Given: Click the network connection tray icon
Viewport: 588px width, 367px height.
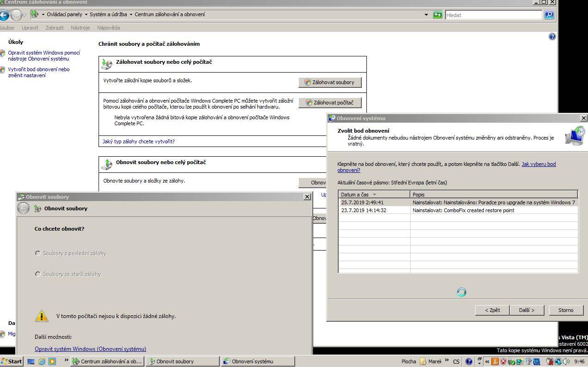Looking at the screenshot, I should pyautogui.click(x=558, y=361).
